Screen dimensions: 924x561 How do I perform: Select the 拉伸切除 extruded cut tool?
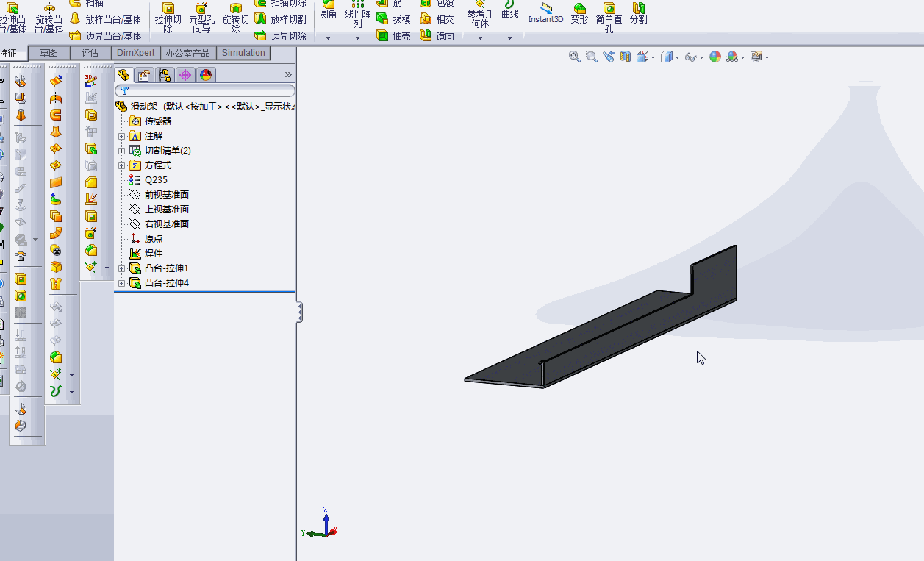point(168,18)
